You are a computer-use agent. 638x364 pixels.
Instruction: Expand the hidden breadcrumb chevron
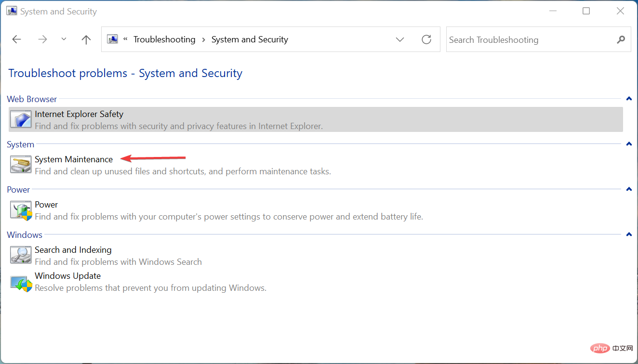(125, 39)
